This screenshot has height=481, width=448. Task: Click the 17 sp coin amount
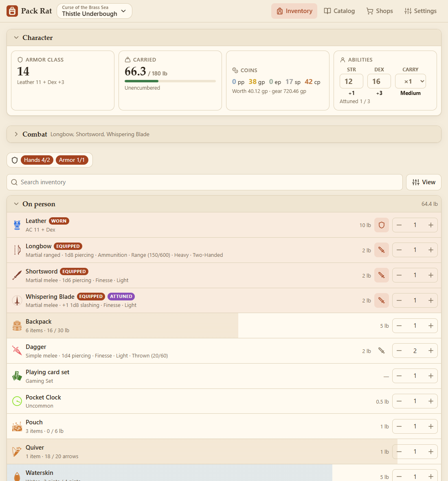(x=293, y=82)
